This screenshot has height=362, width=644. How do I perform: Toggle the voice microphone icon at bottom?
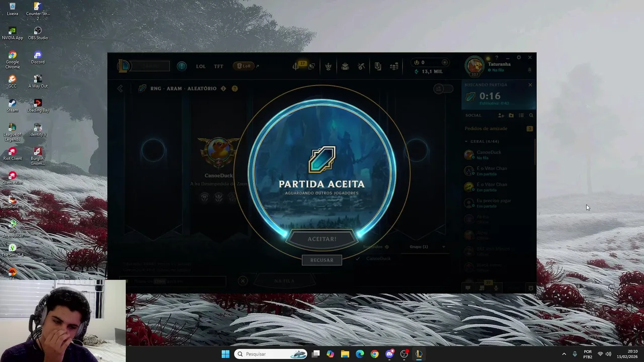tap(496, 288)
